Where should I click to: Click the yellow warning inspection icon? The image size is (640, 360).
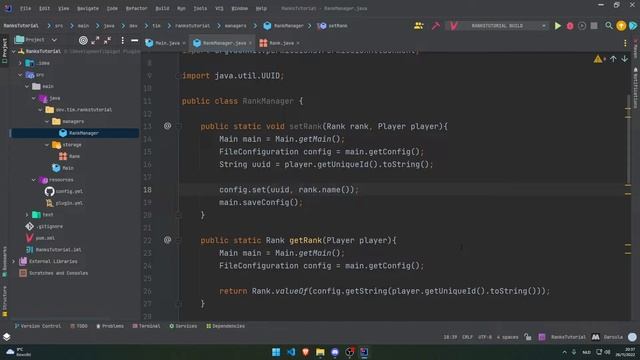[x=598, y=59]
